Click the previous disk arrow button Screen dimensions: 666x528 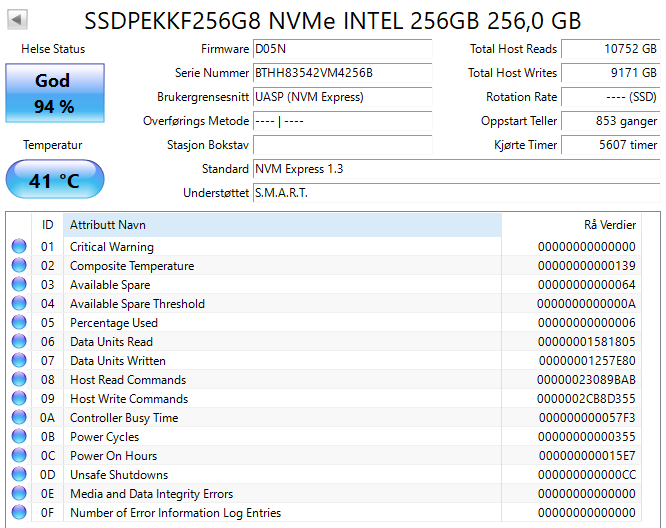point(19,20)
